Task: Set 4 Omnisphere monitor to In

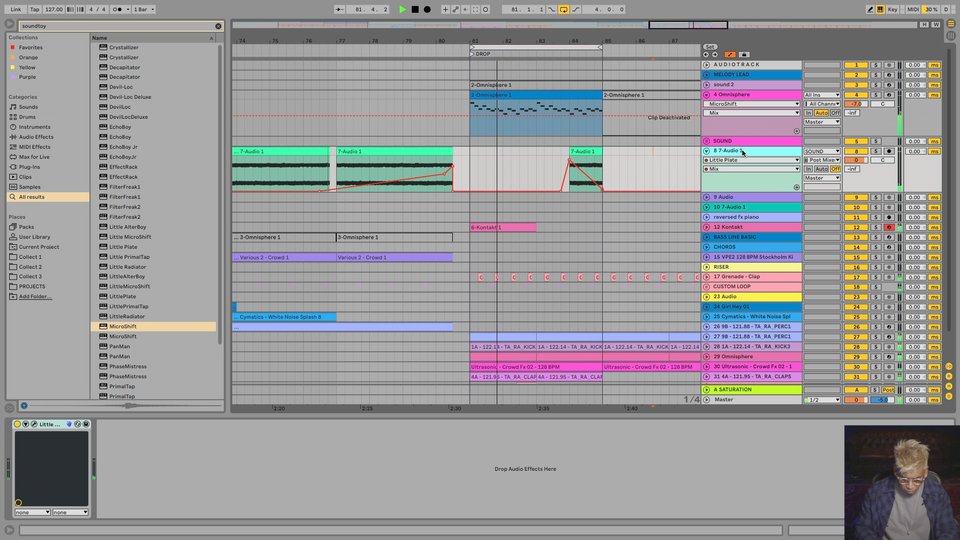Action: pos(809,113)
